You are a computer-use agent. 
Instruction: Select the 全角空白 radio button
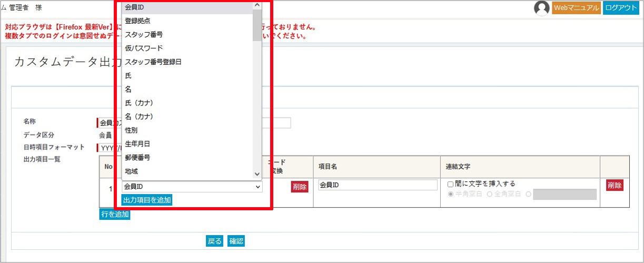pyautogui.click(x=490, y=194)
